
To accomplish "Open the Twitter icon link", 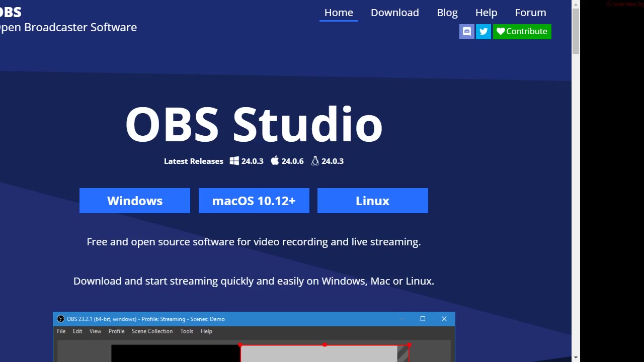I will 484,32.
